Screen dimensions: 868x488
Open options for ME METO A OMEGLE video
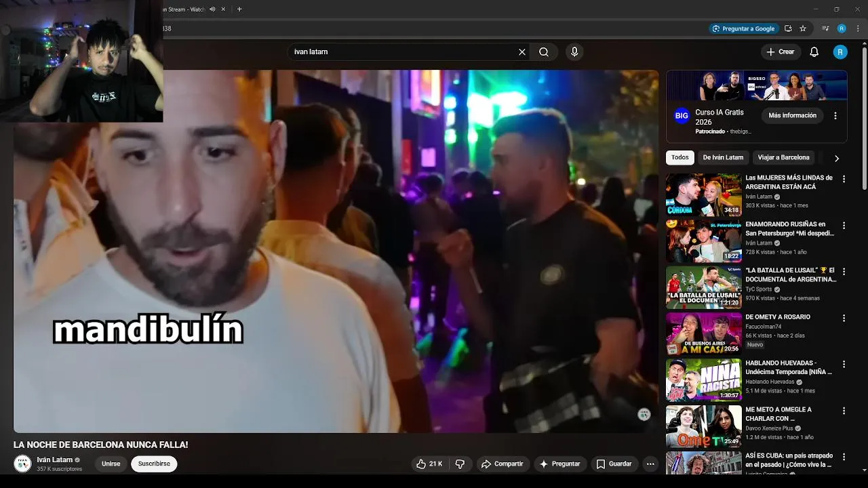(844, 410)
